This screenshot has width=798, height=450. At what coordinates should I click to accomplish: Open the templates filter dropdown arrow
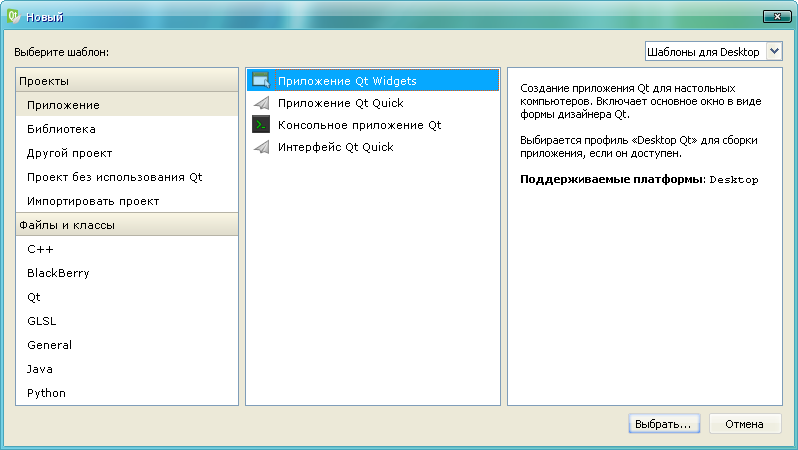774,51
